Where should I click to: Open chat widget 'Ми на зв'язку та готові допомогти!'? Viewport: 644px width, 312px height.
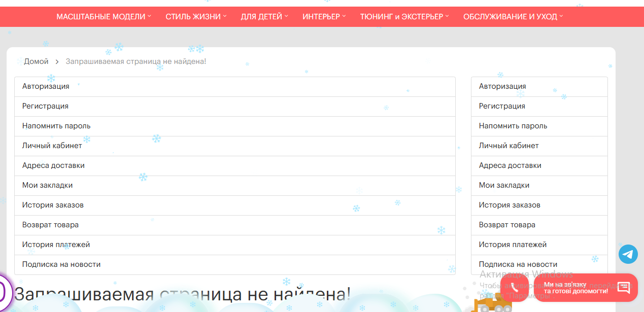(x=586, y=288)
